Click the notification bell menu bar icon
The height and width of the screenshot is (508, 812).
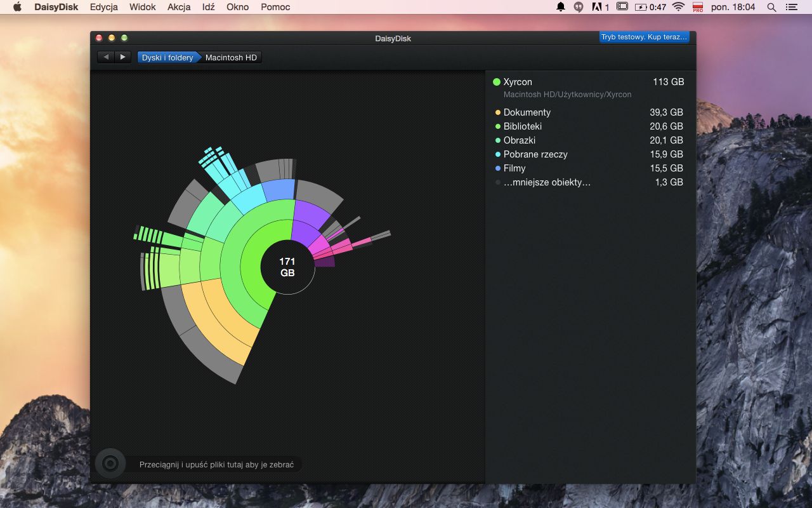[561, 7]
